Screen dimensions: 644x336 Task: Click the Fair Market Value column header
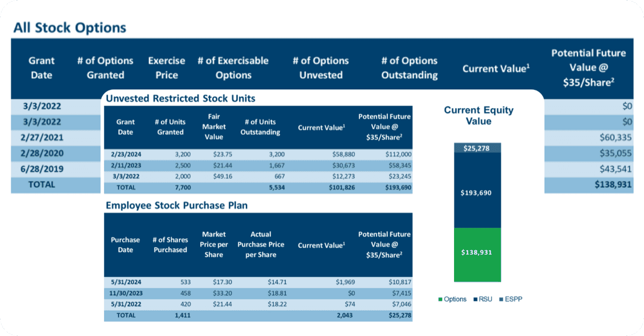point(214,127)
